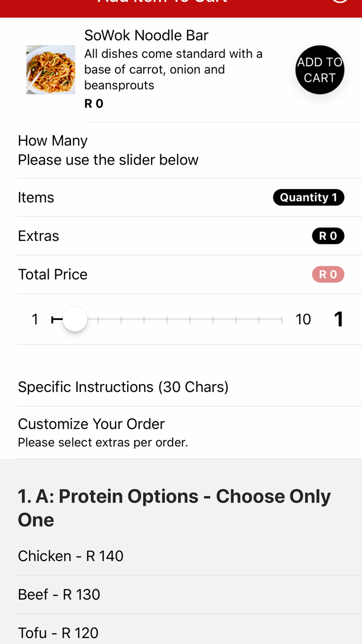
Task: Pick Tofu - R 120 protein option
Action: click(x=58, y=633)
